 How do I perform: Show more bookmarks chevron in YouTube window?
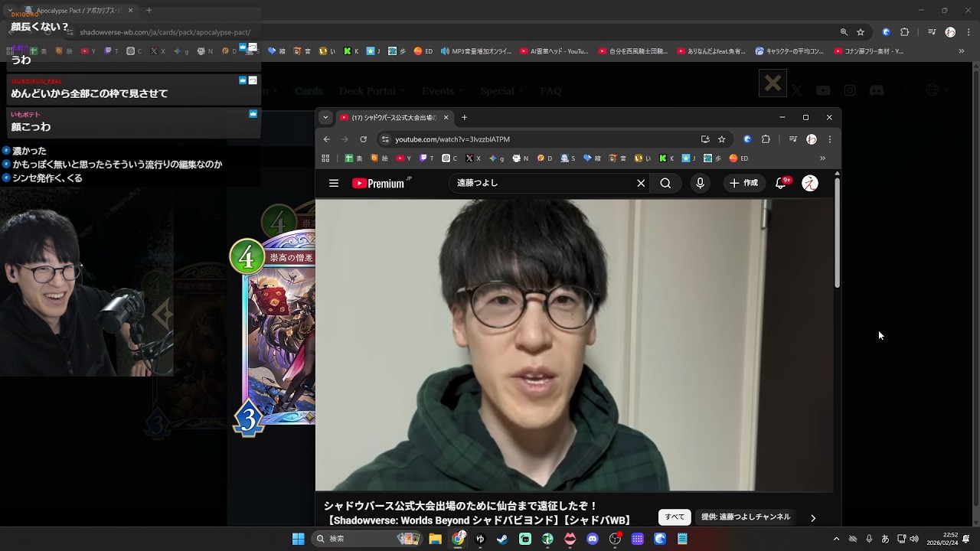pyautogui.click(x=822, y=158)
